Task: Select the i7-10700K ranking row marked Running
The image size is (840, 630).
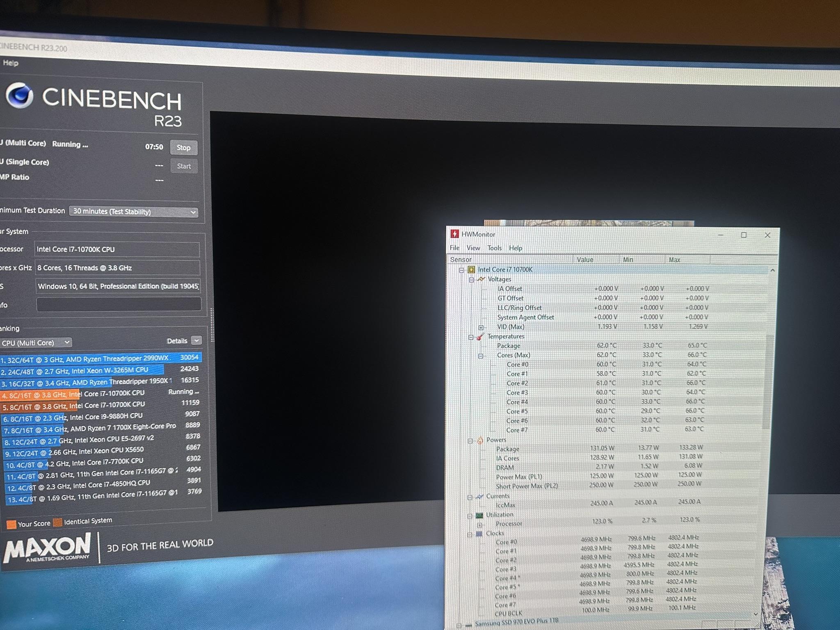Action: coord(100,393)
